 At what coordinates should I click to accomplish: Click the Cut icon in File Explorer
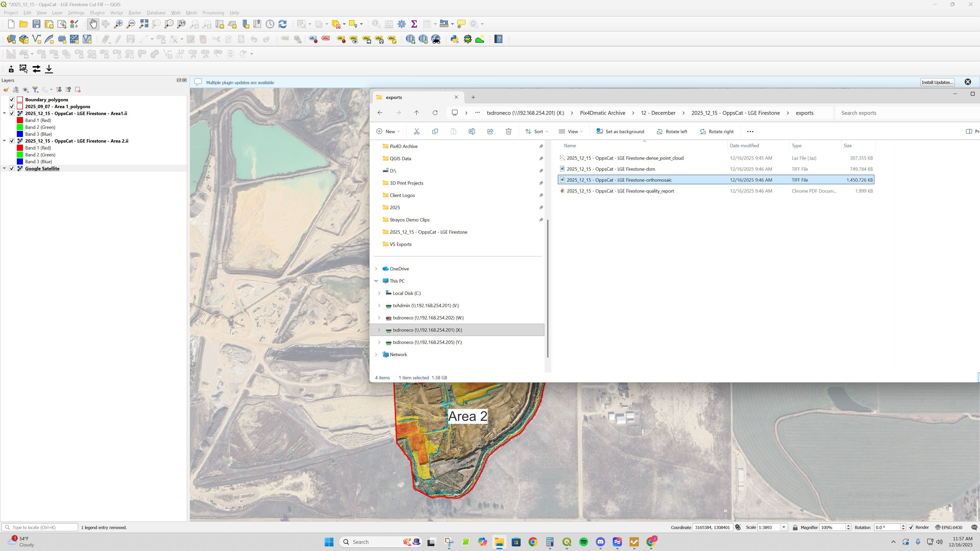click(x=416, y=132)
